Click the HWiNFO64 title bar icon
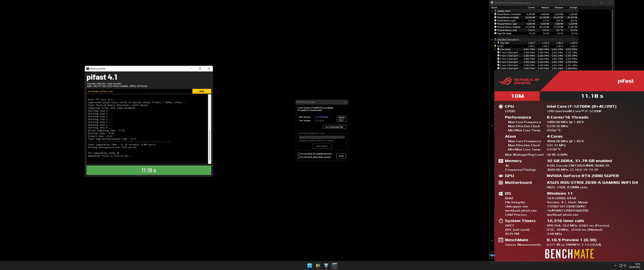Image resolution: width=644 pixels, height=270 pixels. point(492,3)
